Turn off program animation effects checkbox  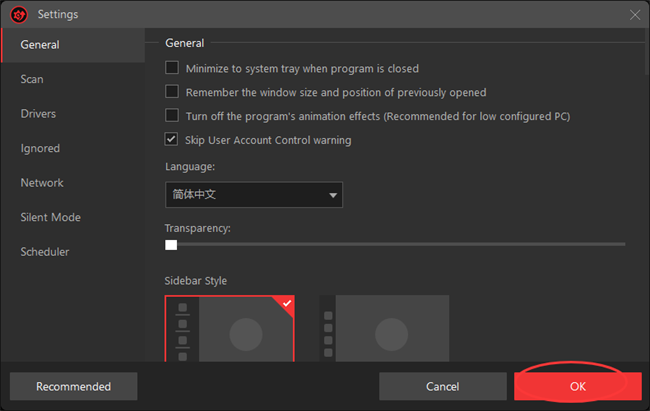tap(172, 116)
